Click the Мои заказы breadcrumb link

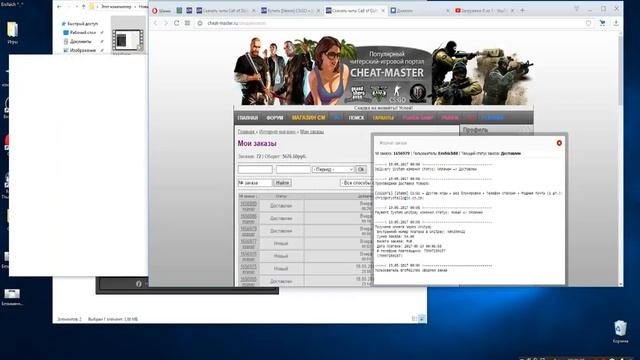coord(312,131)
